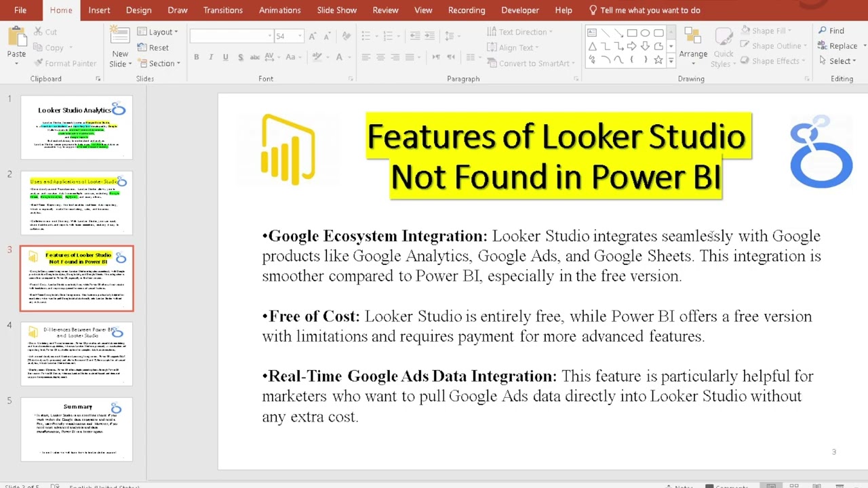Open the text highlight color picker
Screen dimensions: 868x488
pos(320,58)
